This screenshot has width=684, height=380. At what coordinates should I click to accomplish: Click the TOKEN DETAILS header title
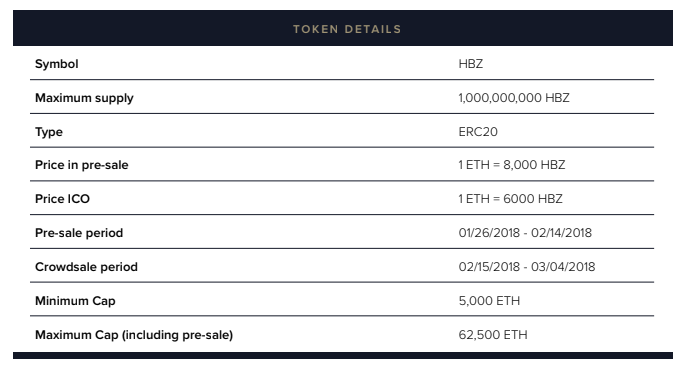coord(347,29)
